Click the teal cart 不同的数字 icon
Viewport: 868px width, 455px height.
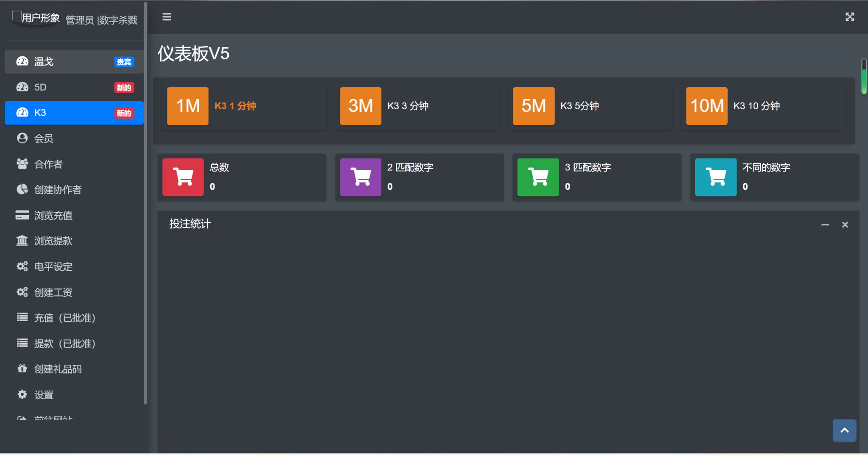[716, 177]
